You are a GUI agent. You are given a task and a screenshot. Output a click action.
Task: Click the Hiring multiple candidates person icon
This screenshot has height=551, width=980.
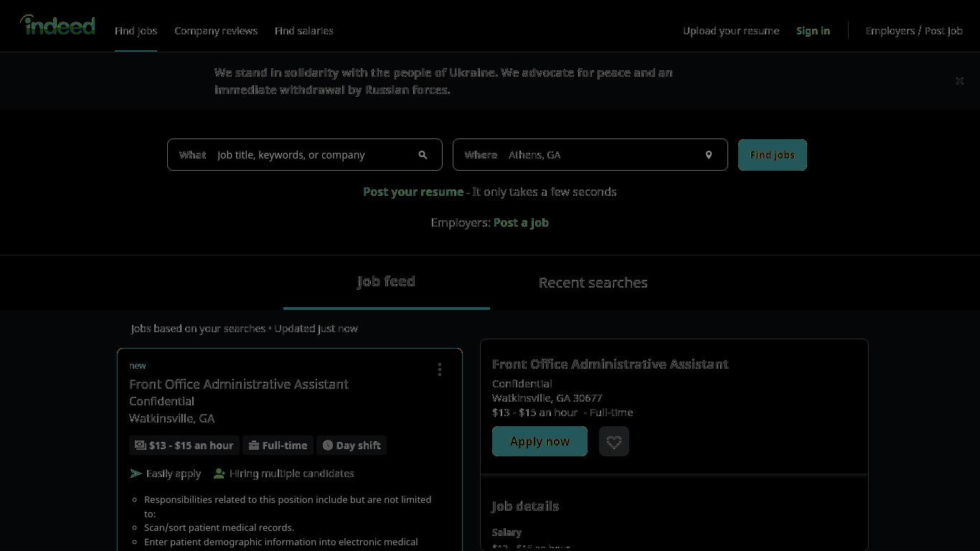coord(219,474)
